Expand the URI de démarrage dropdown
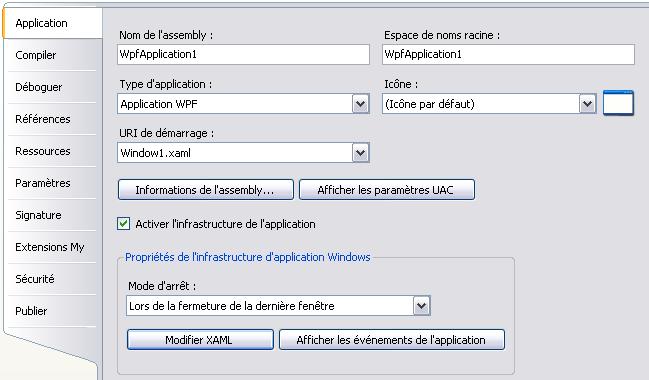649x380 pixels. (361, 153)
